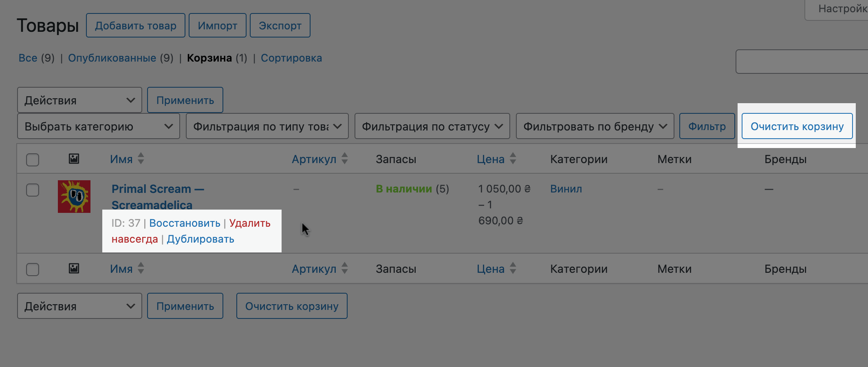Image resolution: width=868 pixels, height=367 pixels.
Task: Expand the Фильтрация по статусу dropdown
Action: point(432,126)
